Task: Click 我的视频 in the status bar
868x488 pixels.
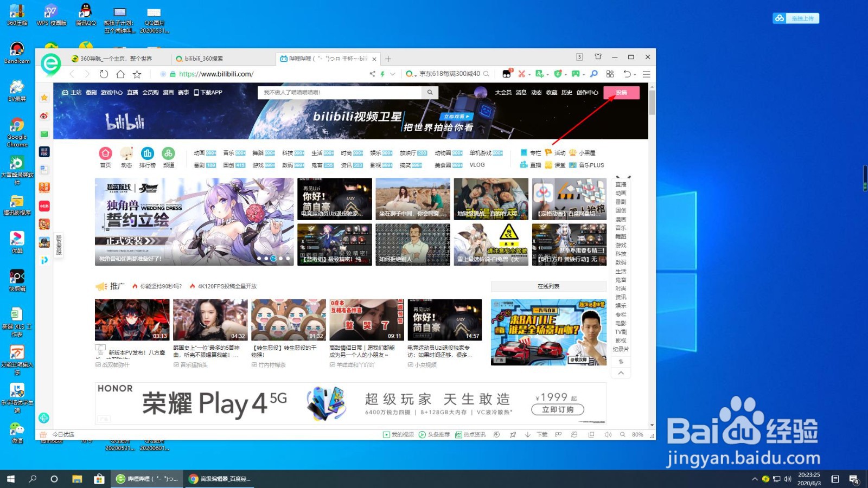Action: click(x=399, y=435)
